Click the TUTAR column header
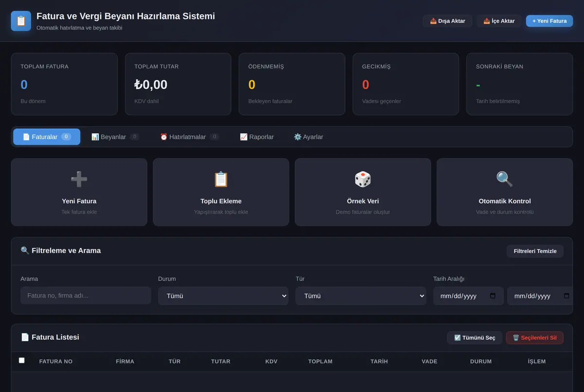 click(221, 361)
